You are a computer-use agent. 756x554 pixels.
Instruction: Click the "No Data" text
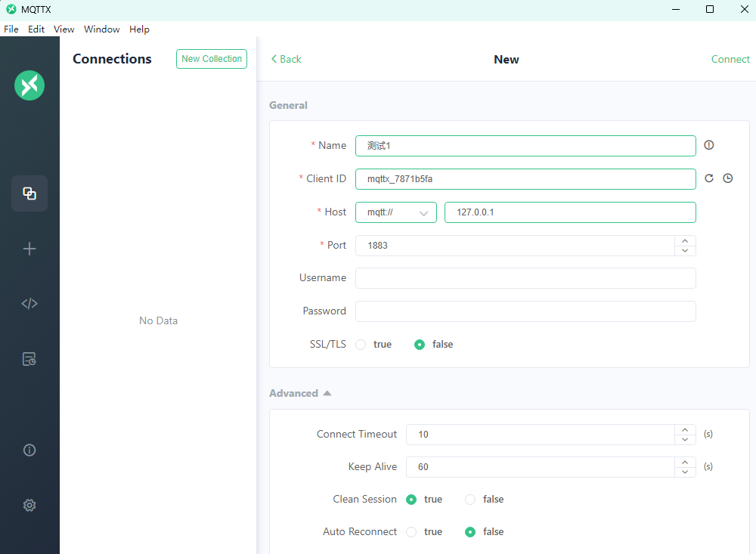point(158,320)
